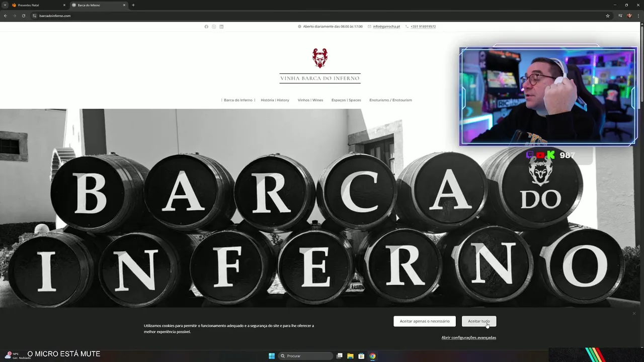644x362 pixels.
Task: Email info@garrocha.pt link
Action: click(x=386, y=27)
